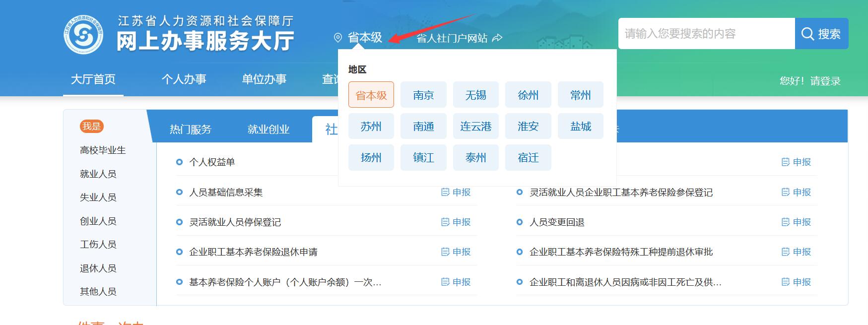The width and height of the screenshot is (868, 325).
Task: Select 就业人员 identity
Action: (x=98, y=174)
